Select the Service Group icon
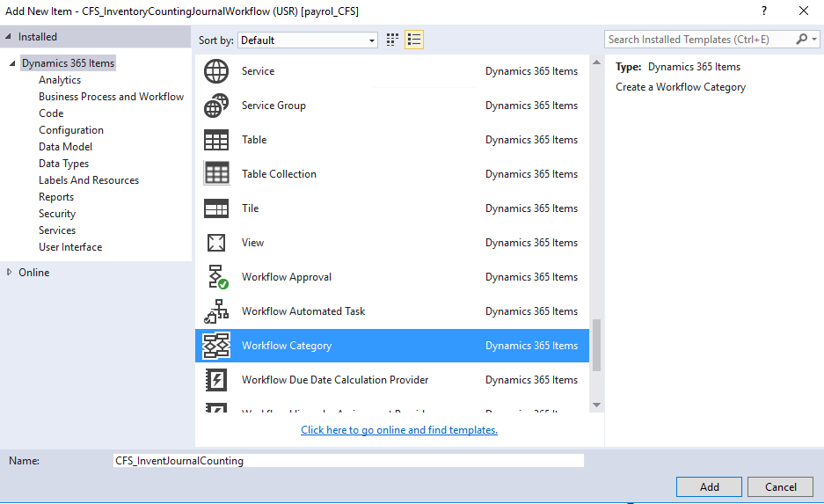Viewport: 824px width, 504px height. (216, 106)
